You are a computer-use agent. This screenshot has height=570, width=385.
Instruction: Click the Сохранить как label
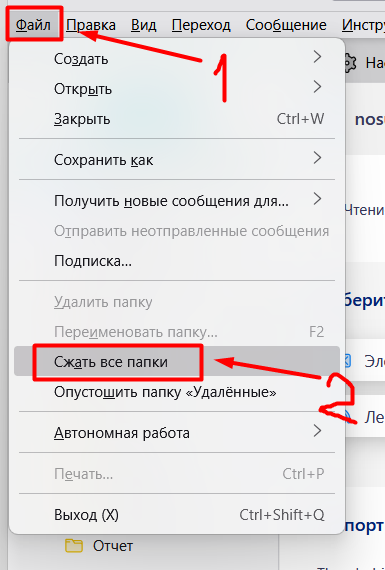point(104,160)
